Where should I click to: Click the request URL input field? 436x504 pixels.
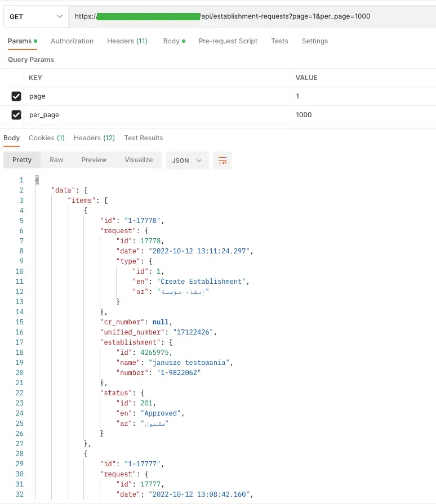[253, 16]
